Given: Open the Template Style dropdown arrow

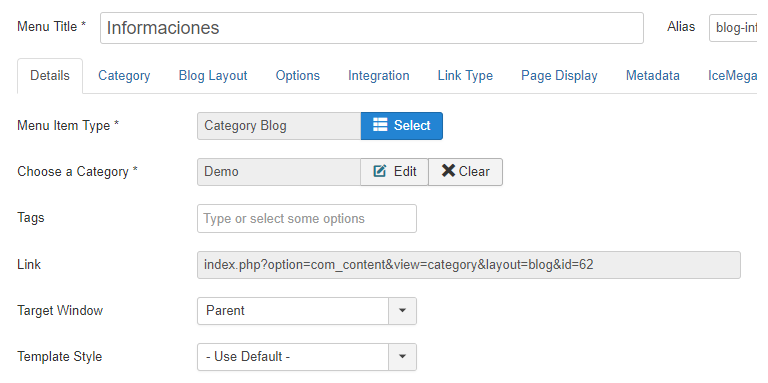Looking at the screenshot, I should click(403, 357).
